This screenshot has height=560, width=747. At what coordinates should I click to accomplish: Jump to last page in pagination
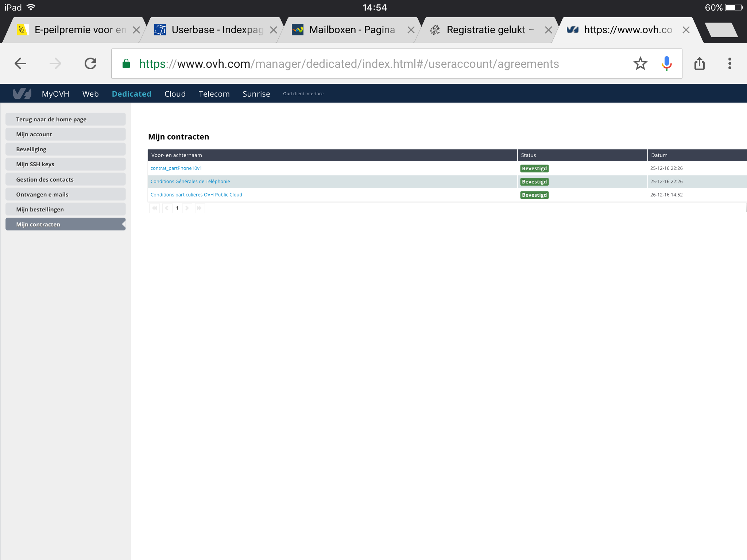(200, 208)
